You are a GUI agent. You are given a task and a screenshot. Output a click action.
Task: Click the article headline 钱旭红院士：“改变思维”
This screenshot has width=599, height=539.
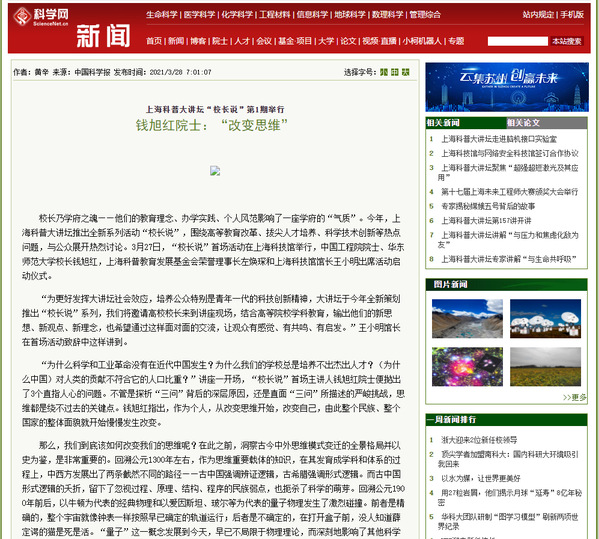(x=212, y=125)
